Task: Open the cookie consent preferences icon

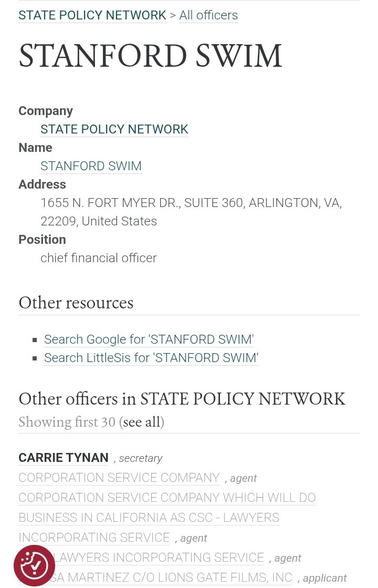Action: (x=34, y=565)
